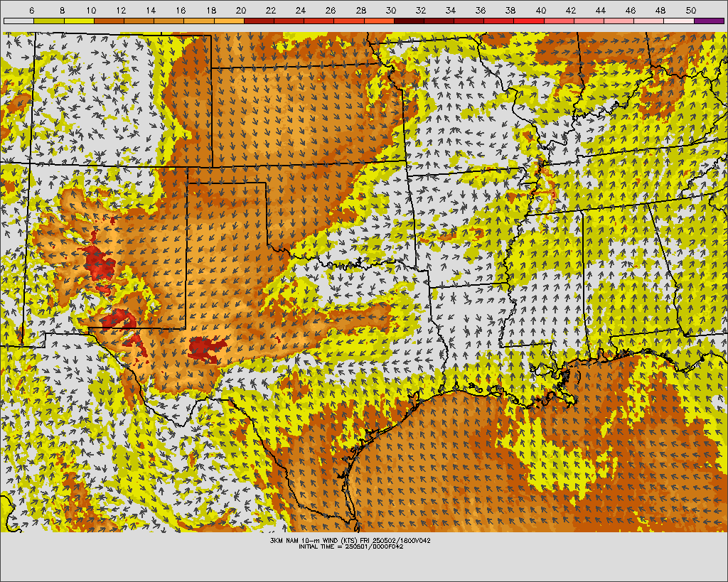
Task: Click the legend label 14
Action: coord(151,10)
